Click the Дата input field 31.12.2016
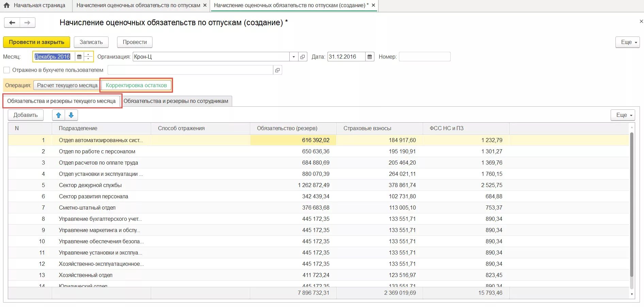The image size is (644, 307). coord(347,57)
